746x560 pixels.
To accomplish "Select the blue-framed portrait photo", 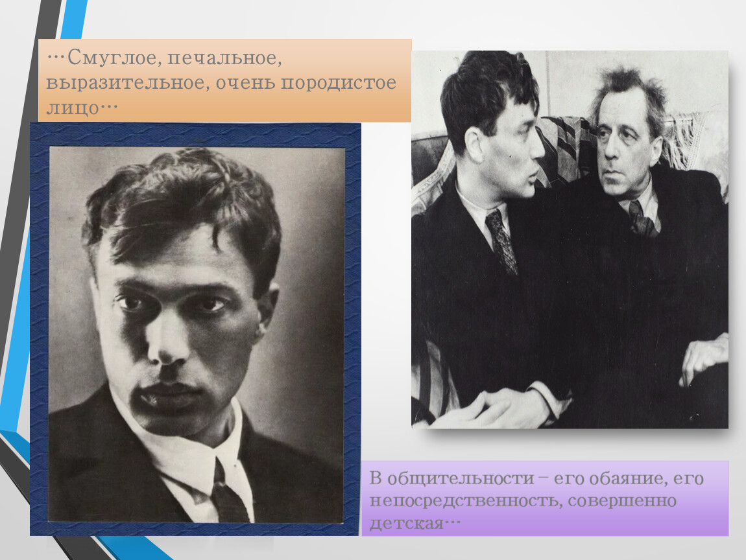I will point(195,329).
